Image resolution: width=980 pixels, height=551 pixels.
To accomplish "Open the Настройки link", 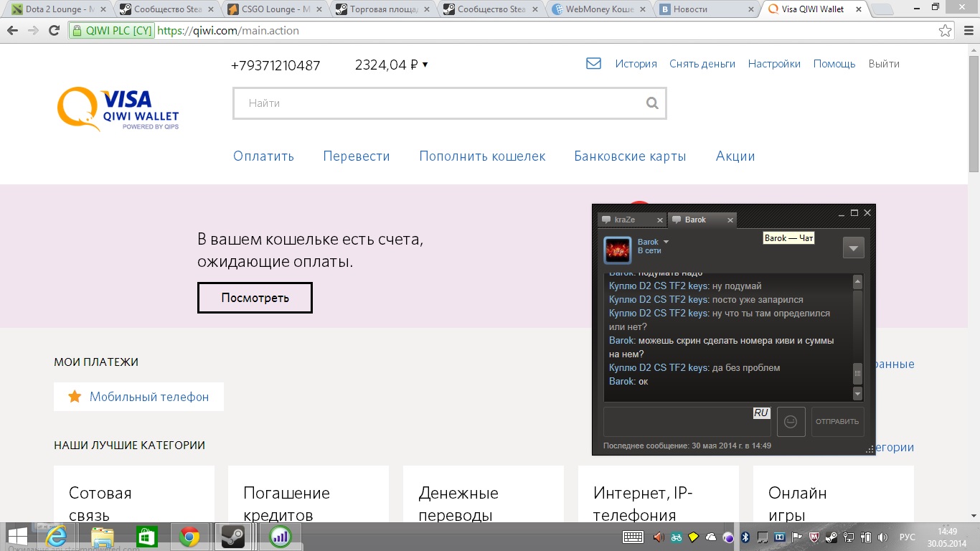I will point(774,64).
